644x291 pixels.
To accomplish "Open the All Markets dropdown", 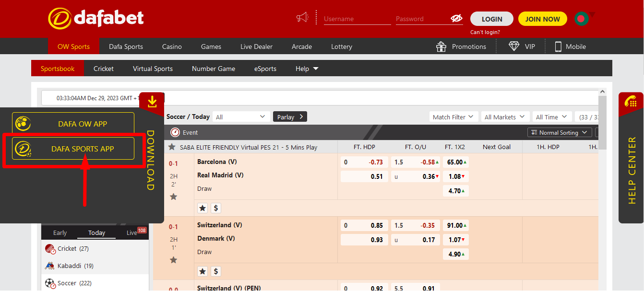I will point(504,116).
